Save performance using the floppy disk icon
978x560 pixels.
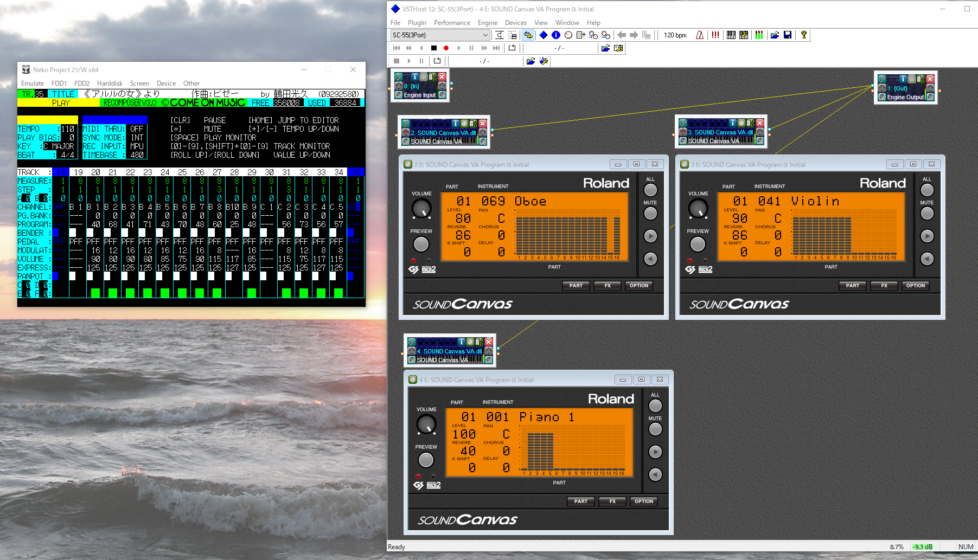(x=788, y=35)
